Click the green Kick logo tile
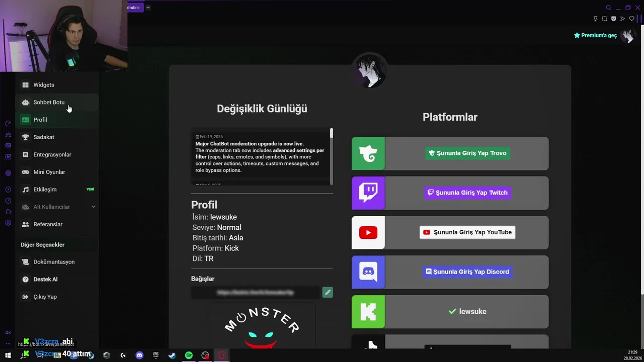 coord(368,312)
